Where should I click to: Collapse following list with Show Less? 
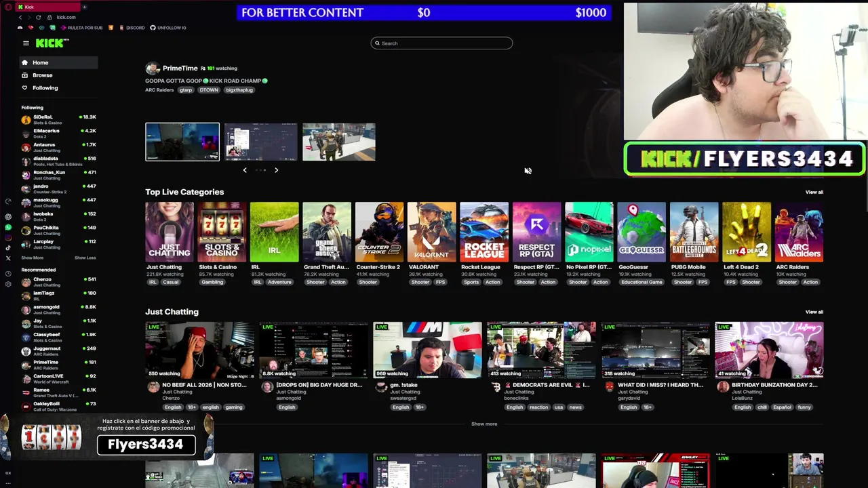tap(85, 258)
